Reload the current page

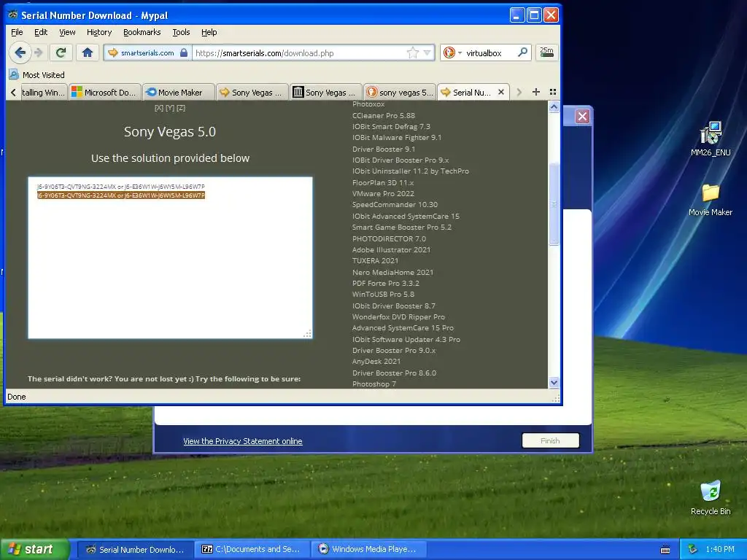61,52
